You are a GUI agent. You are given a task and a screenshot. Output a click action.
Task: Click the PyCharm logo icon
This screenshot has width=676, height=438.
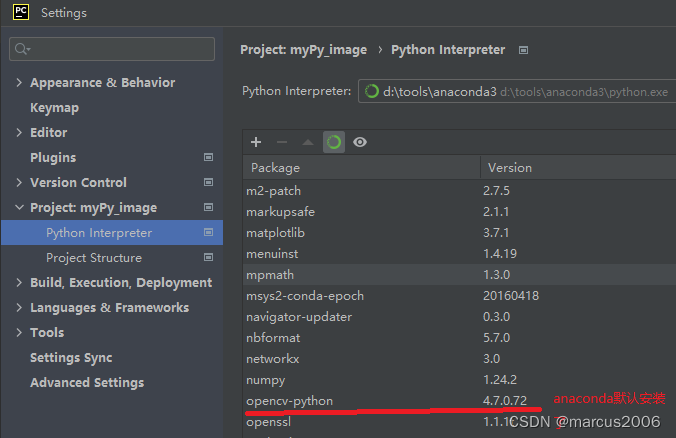click(x=20, y=13)
